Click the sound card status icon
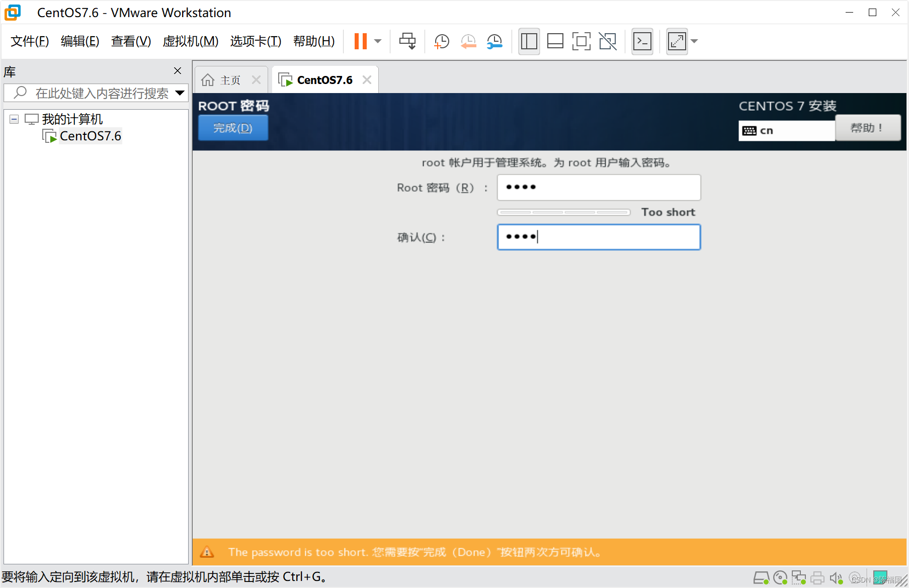Screen dimensions: 909x588 [837, 578]
